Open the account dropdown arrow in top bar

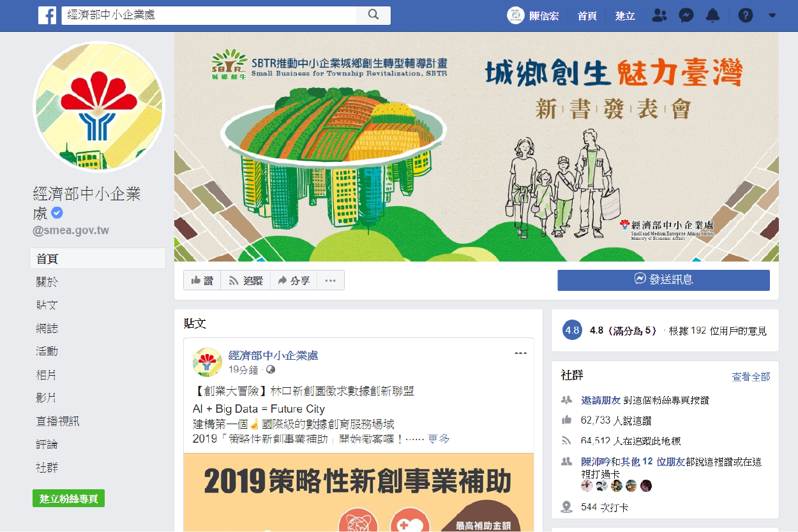pyautogui.click(x=772, y=15)
